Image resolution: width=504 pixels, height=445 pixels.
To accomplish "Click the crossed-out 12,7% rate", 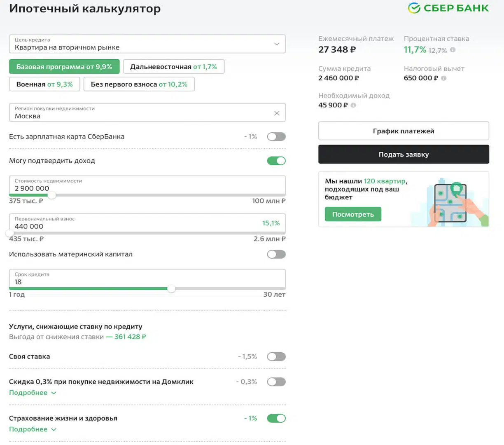I will click(438, 51).
